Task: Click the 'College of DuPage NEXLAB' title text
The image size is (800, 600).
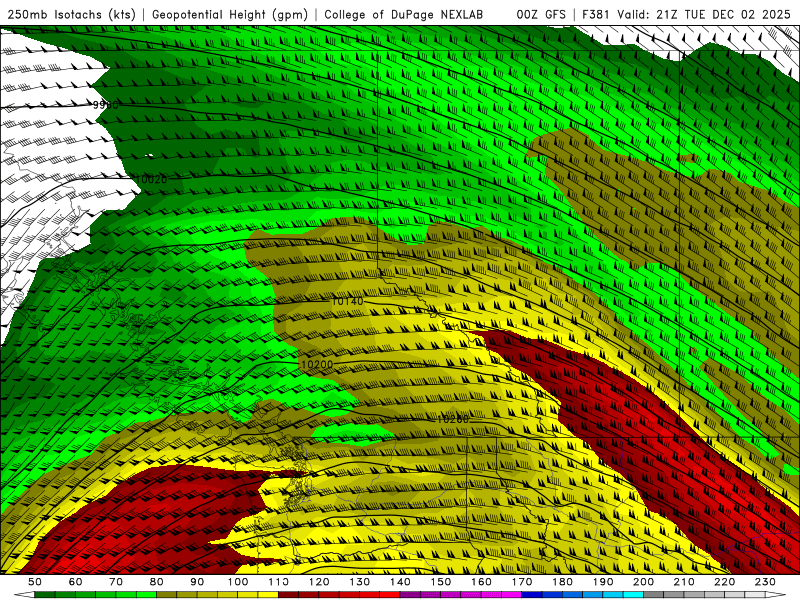Action: (403, 14)
